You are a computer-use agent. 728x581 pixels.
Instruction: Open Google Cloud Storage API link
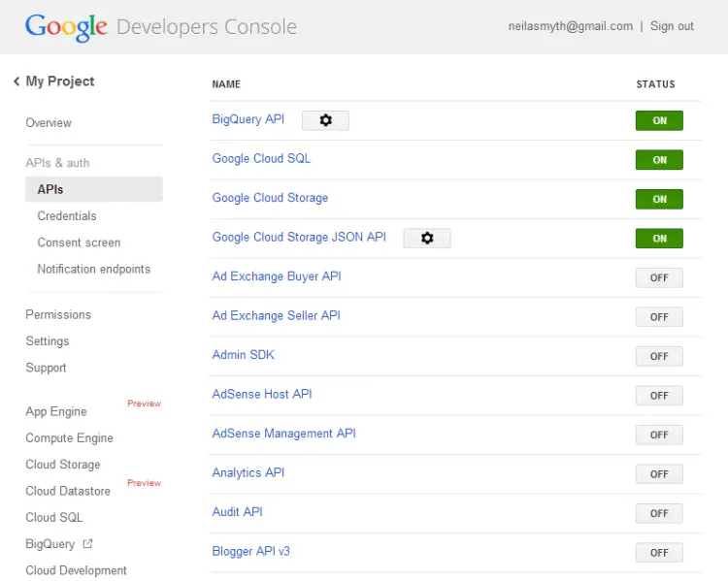coord(270,198)
